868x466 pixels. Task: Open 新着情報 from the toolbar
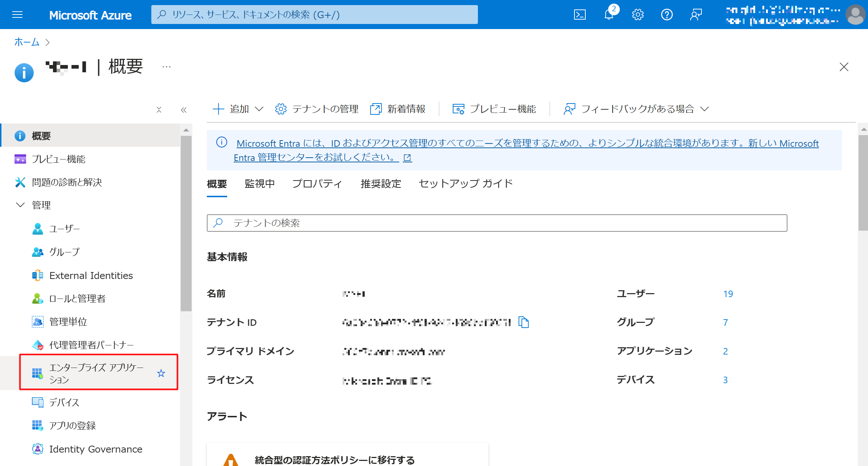pos(397,109)
